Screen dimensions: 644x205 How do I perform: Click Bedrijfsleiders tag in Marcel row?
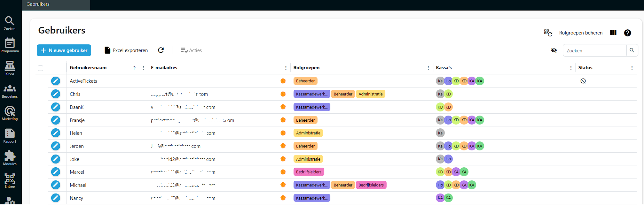(x=309, y=172)
